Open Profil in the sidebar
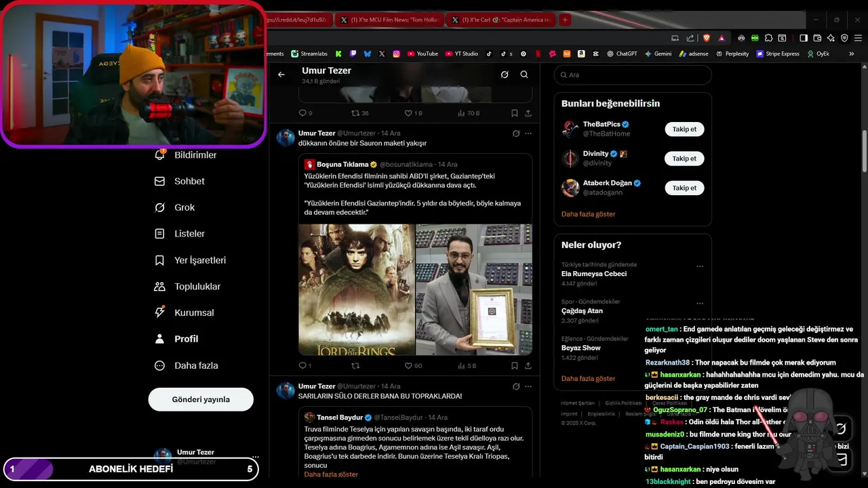Screen dimensions: 868x488 (176, 339)
